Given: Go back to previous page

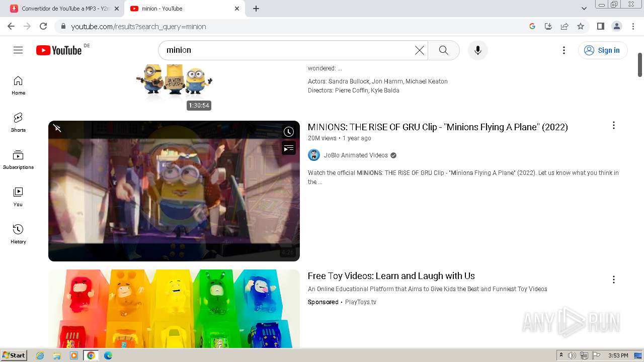Looking at the screenshot, I should coord(11,26).
